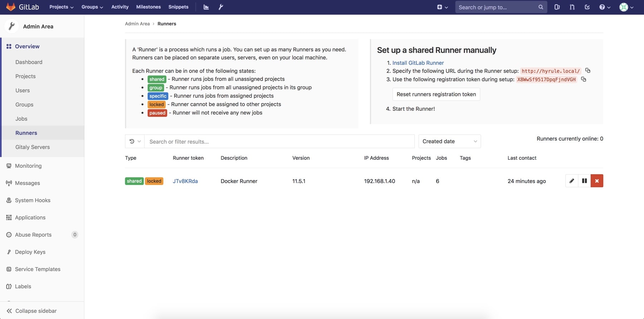The image size is (644, 319).
Task: Open Users in the sidebar
Action: coord(23,90)
